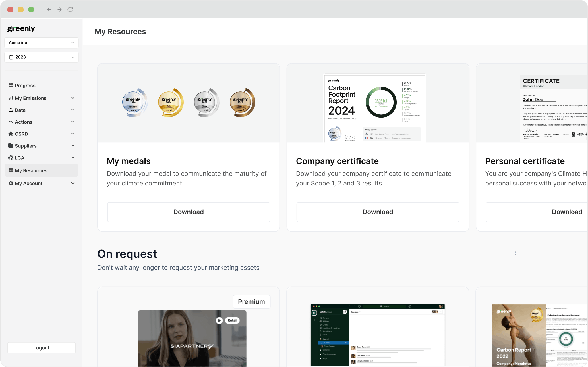Switch to the My Resources section
Image resolution: width=588 pixels, height=367 pixels.
click(x=31, y=170)
